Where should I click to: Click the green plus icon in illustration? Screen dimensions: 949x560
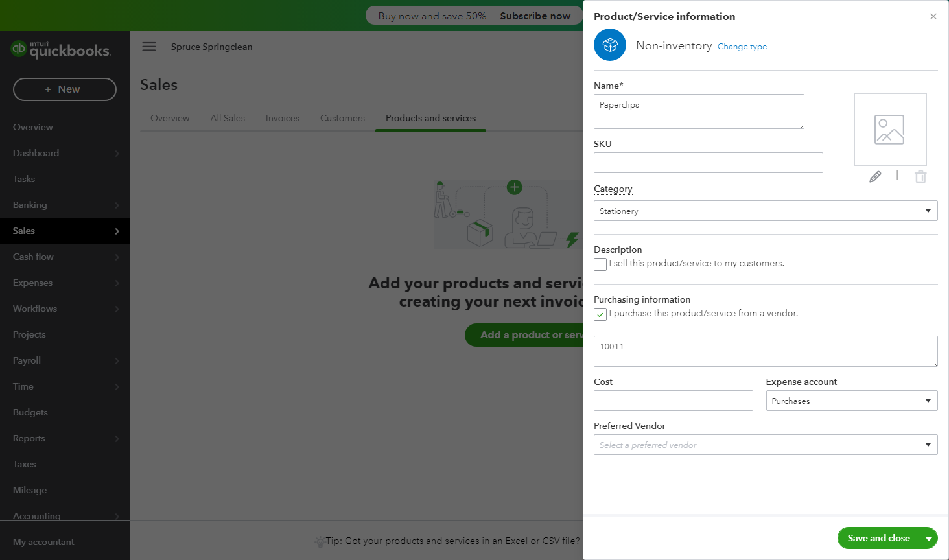pyautogui.click(x=515, y=187)
